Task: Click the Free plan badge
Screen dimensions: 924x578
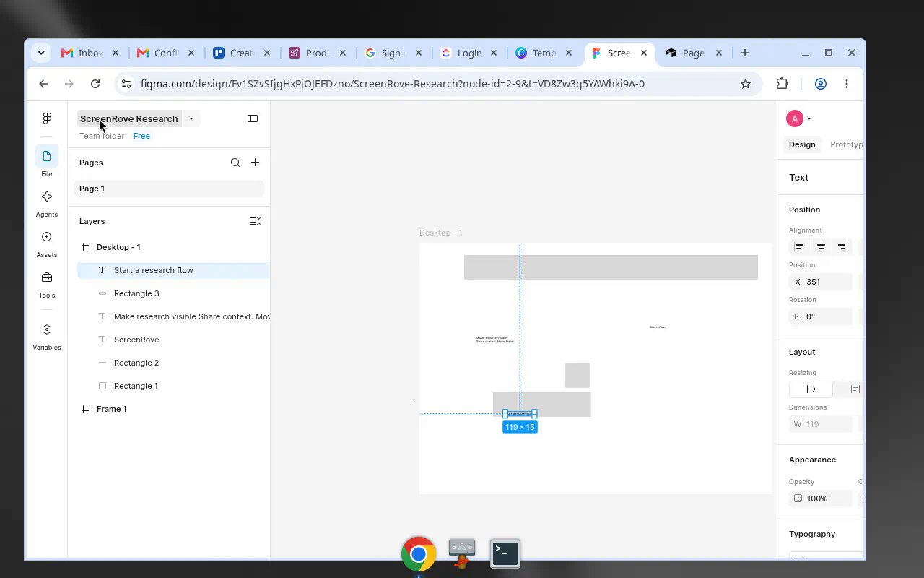Action: click(x=141, y=136)
